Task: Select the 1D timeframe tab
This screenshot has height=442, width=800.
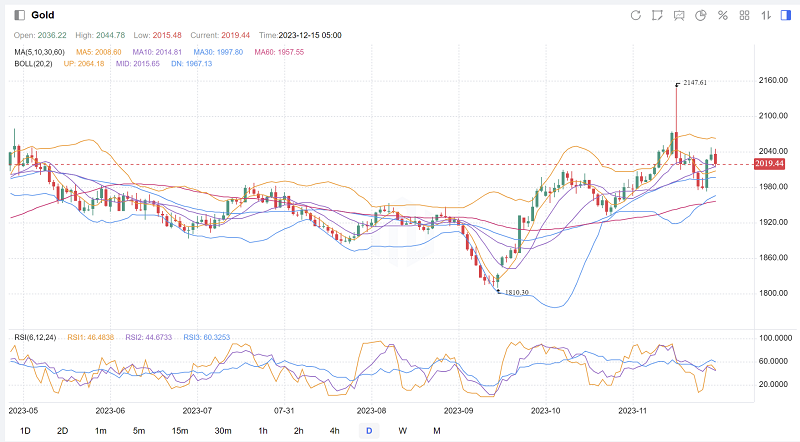Action: (x=26, y=430)
